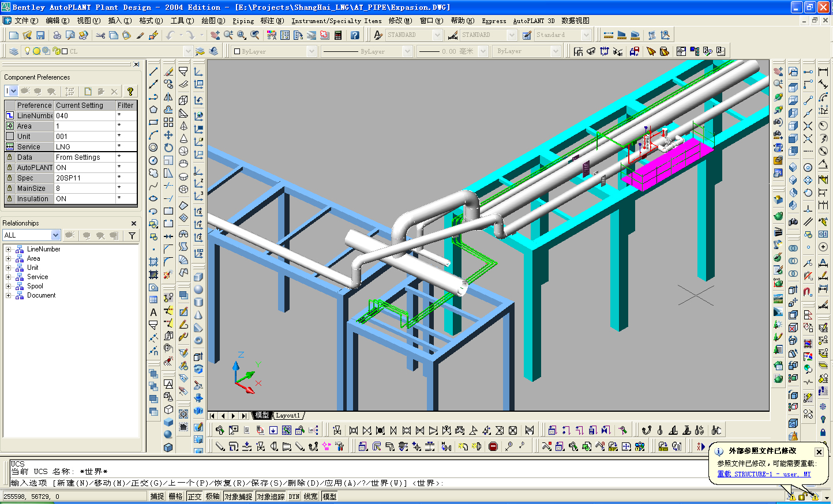
Task: Close the 外部参照文件已修改 notification balloon
Action: [819, 452]
